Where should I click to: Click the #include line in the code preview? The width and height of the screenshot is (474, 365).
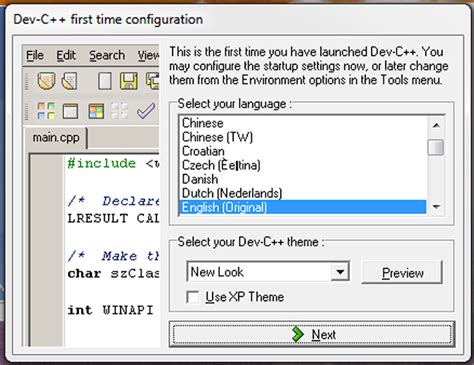tap(113, 163)
